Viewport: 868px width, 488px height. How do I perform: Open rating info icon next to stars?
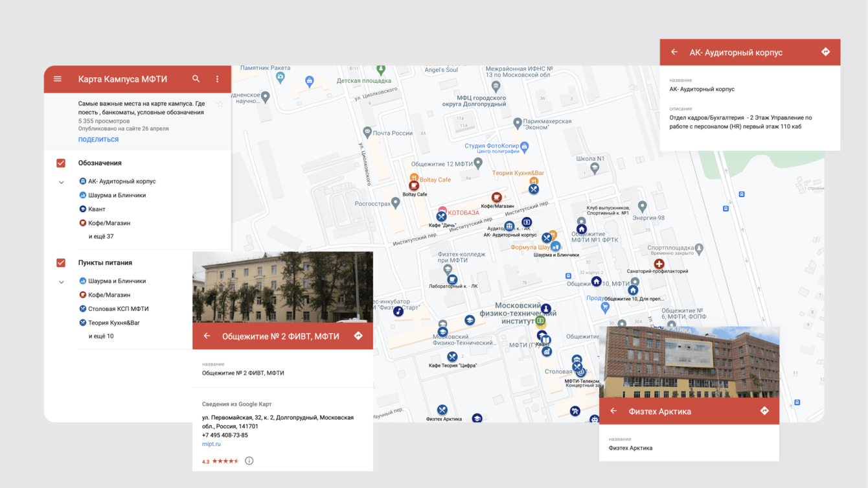[x=249, y=461]
